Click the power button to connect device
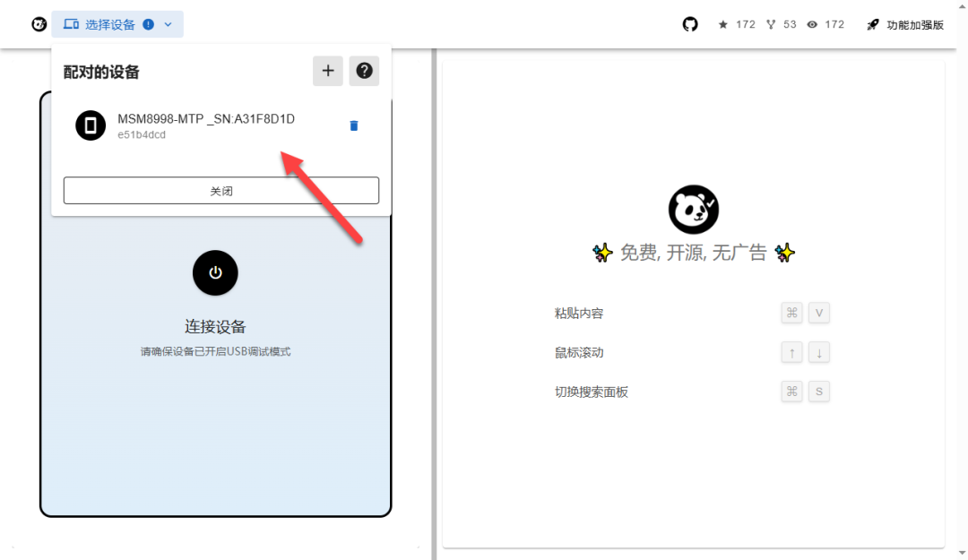Screen dimensions: 968x560 [x=215, y=272]
